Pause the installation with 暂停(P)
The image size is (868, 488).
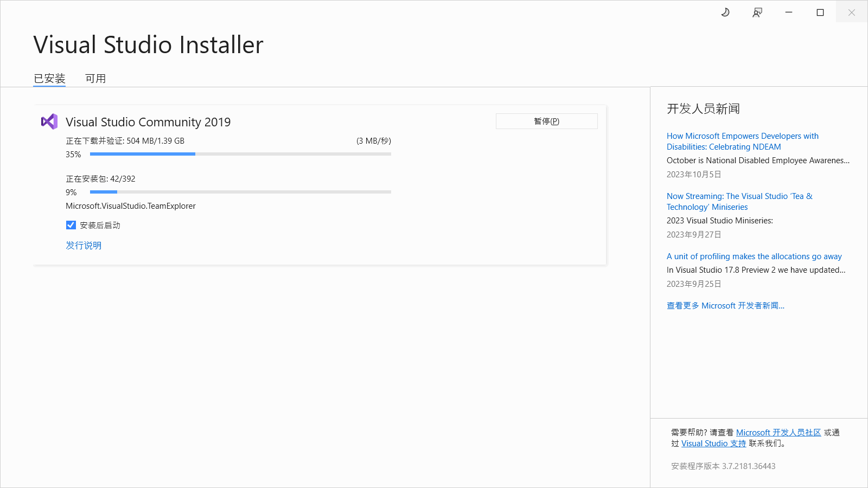(x=547, y=121)
